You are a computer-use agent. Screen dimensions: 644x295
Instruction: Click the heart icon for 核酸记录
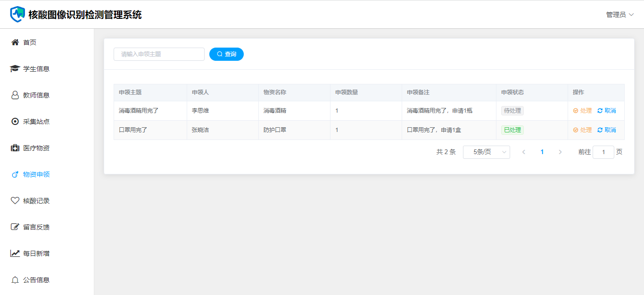[x=15, y=201]
